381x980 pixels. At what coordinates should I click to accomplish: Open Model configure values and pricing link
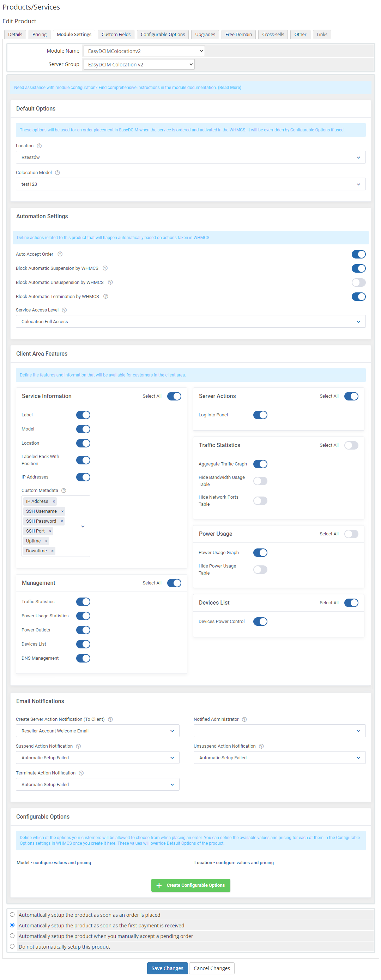62,862
